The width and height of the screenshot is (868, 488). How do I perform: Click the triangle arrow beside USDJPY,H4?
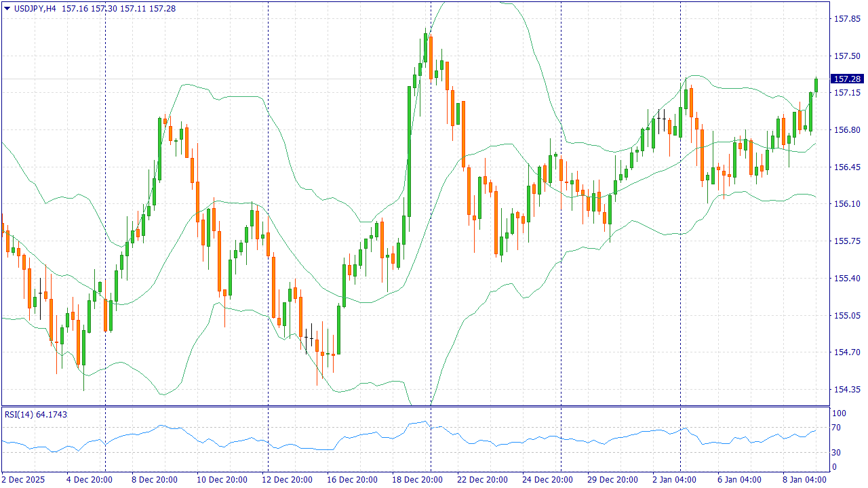[7, 8]
